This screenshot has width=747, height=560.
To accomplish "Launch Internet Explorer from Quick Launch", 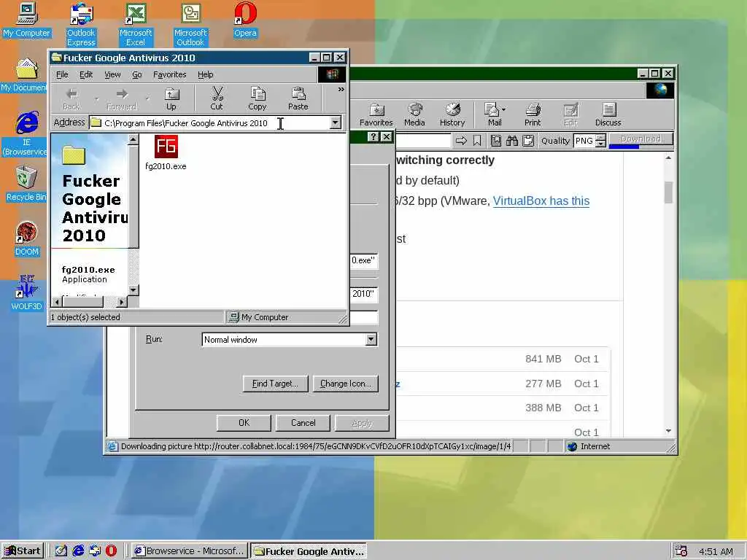I will point(78,551).
